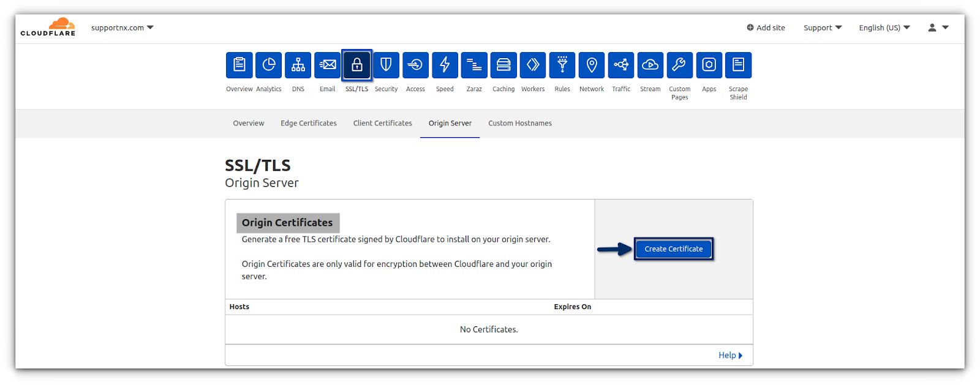Screen dimensions: 980x385
Task: Open the Access icon
Action: pos(415,65)
